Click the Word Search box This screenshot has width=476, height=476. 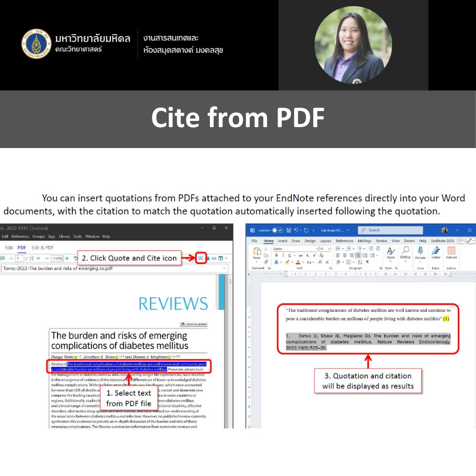click(x=390, y=230)
